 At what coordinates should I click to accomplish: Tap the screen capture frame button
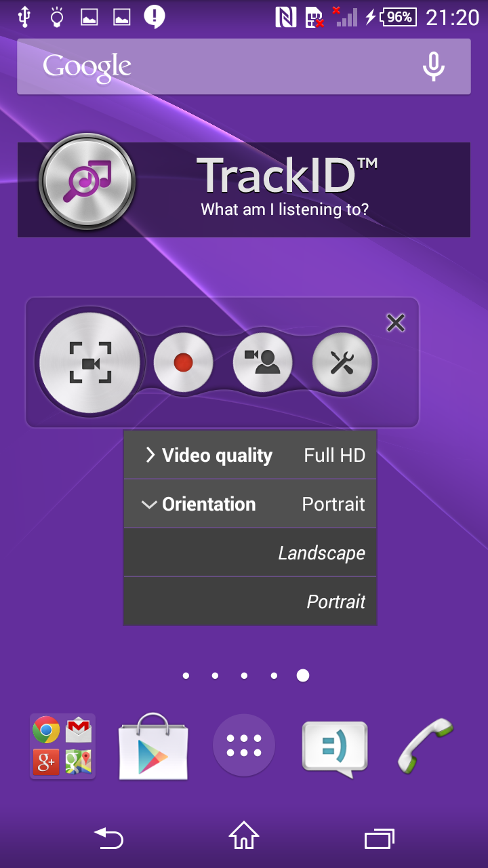click(x=90, y=363)
